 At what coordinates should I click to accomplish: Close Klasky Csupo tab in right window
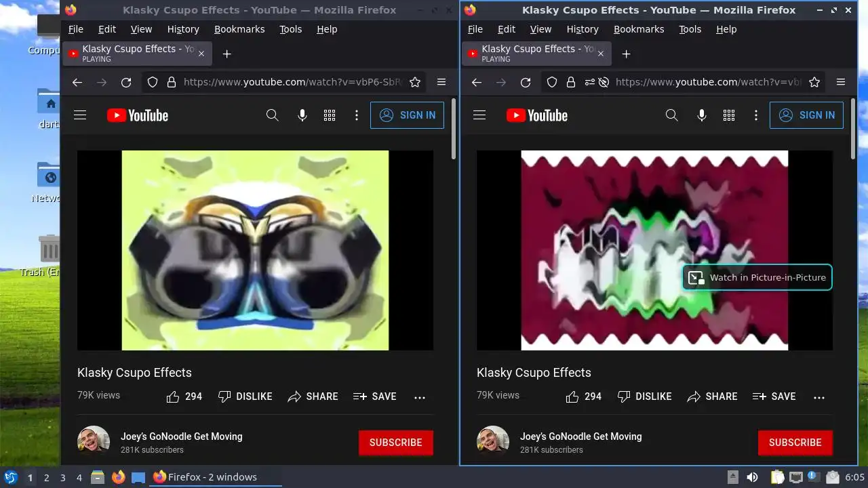[601, 54]
